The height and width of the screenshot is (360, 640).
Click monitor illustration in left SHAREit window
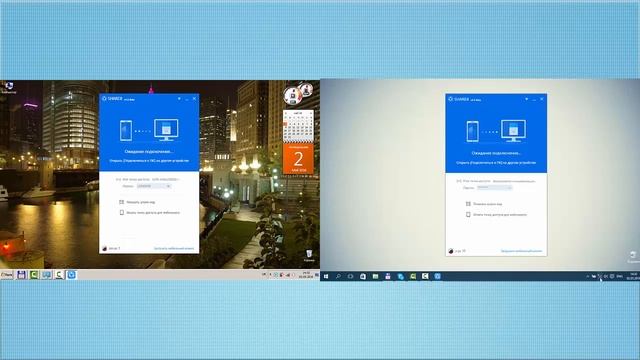pos(166,130)
